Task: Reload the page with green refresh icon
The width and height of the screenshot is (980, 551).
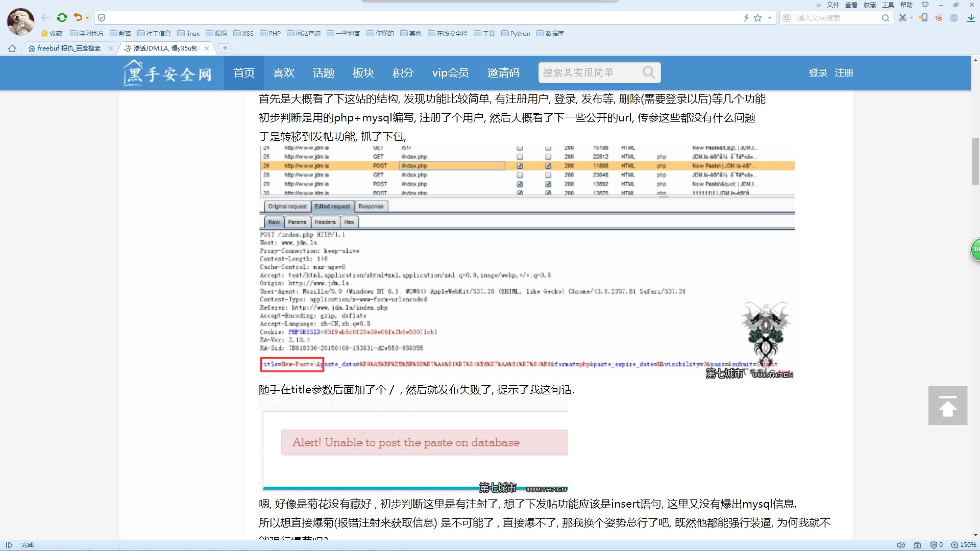Action: [x=62, y=18]
